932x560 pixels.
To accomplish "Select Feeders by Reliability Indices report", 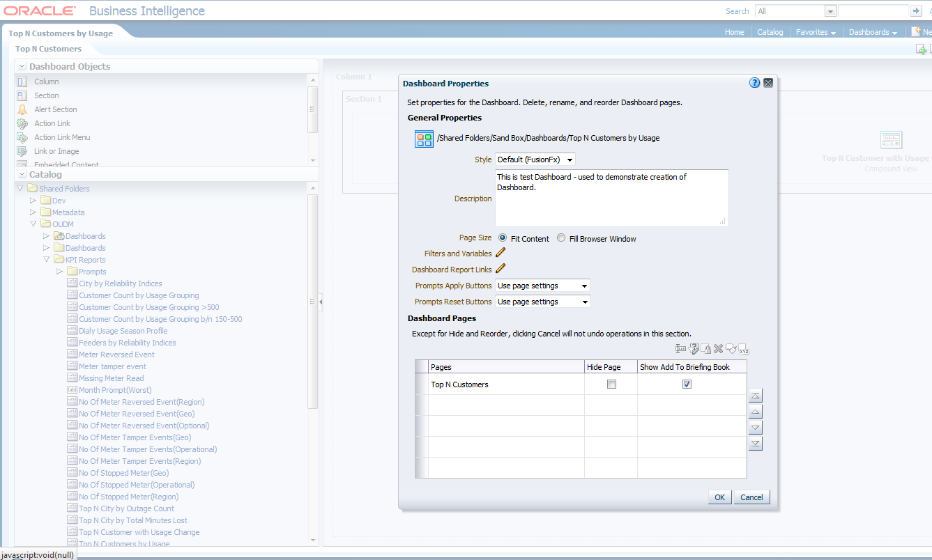I will 128,343.
